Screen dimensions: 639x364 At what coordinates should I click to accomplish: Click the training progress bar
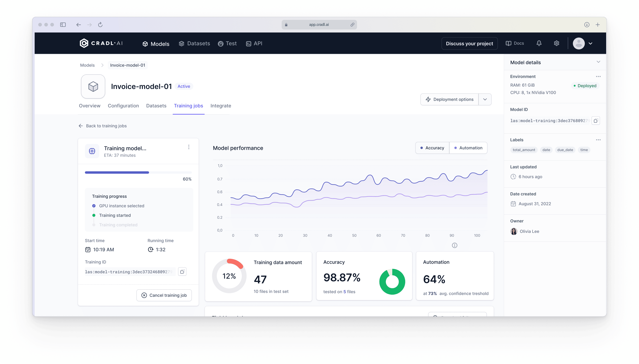coord(138,173)
